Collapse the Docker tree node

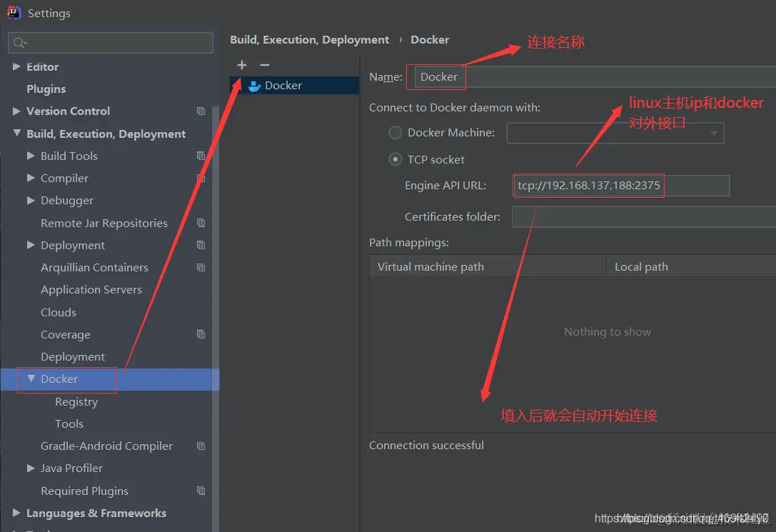31,378
